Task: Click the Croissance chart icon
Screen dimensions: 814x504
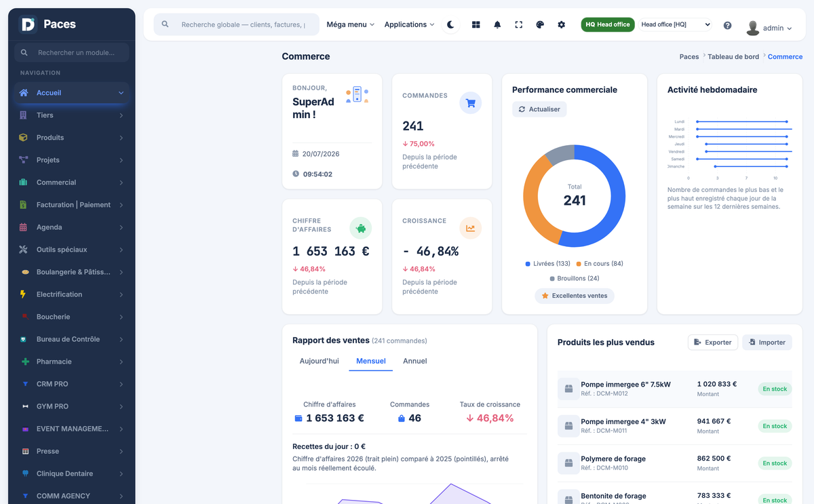Action: point(471,229)
